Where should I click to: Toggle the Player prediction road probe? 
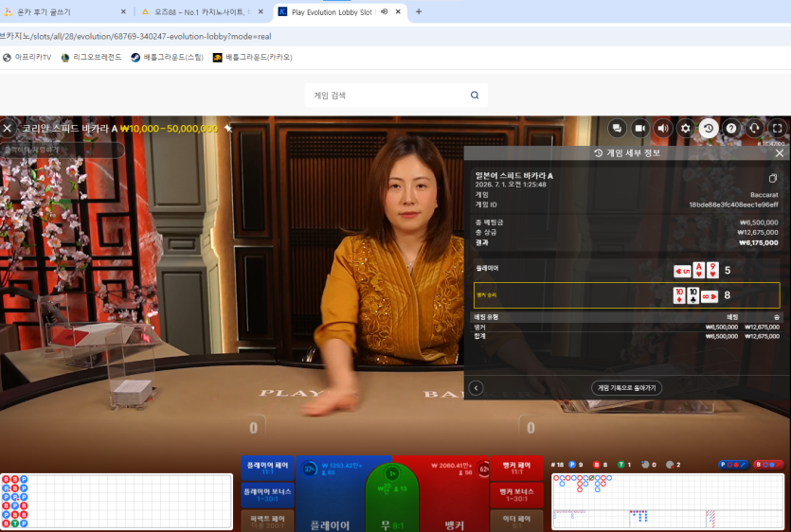(x=733, y=465)
